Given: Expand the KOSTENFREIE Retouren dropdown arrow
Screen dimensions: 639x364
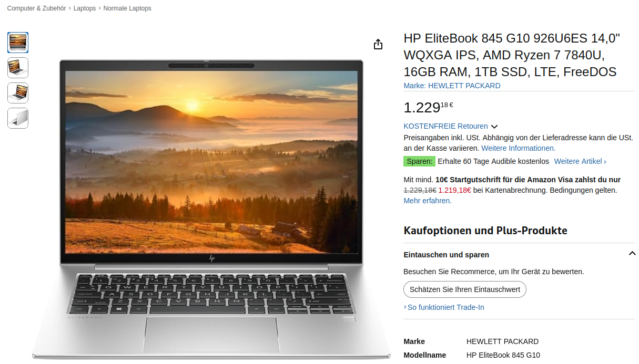Looking at the screenshot, I should pos(494,127).
